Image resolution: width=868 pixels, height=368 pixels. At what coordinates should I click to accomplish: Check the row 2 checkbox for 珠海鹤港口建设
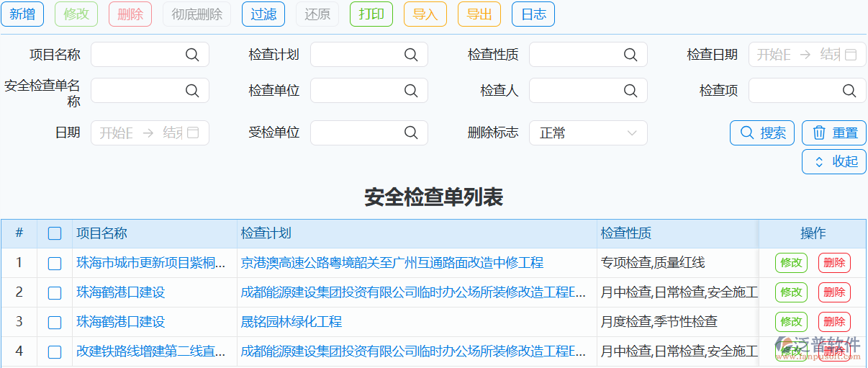(x=55, y=293)
